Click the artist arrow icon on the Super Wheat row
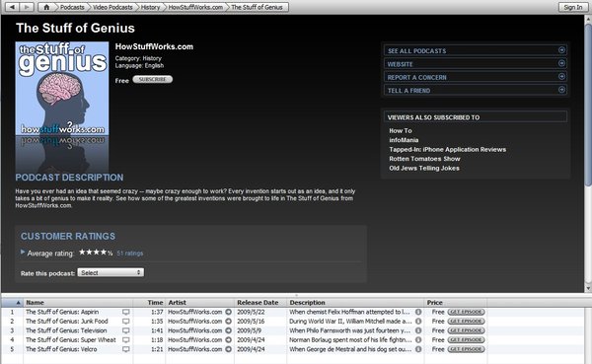 tap(229, 340)
